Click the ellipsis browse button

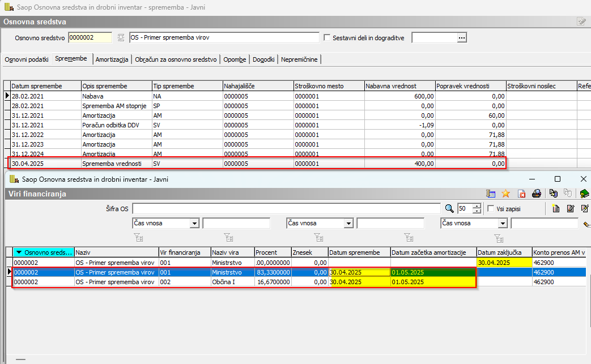[x=462, y=37]
